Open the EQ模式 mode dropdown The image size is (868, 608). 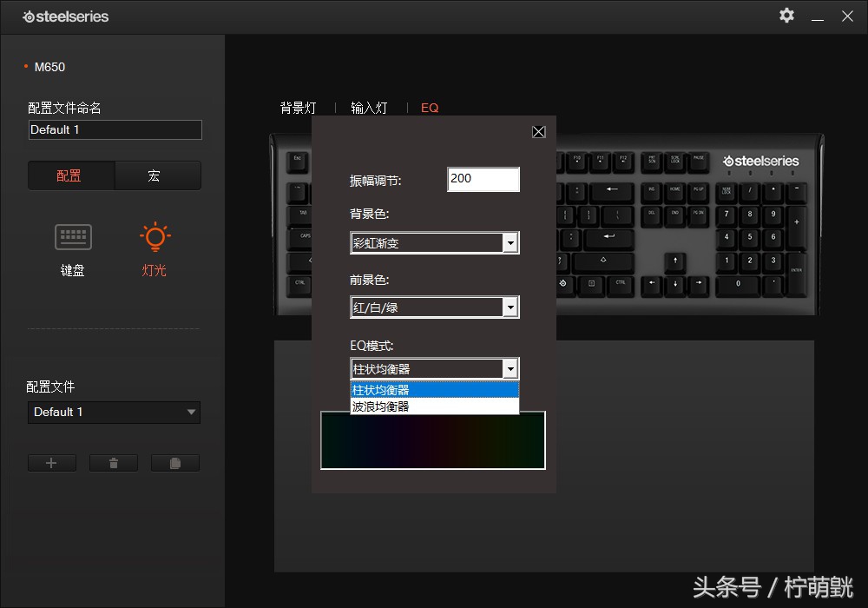coord(510,367)
